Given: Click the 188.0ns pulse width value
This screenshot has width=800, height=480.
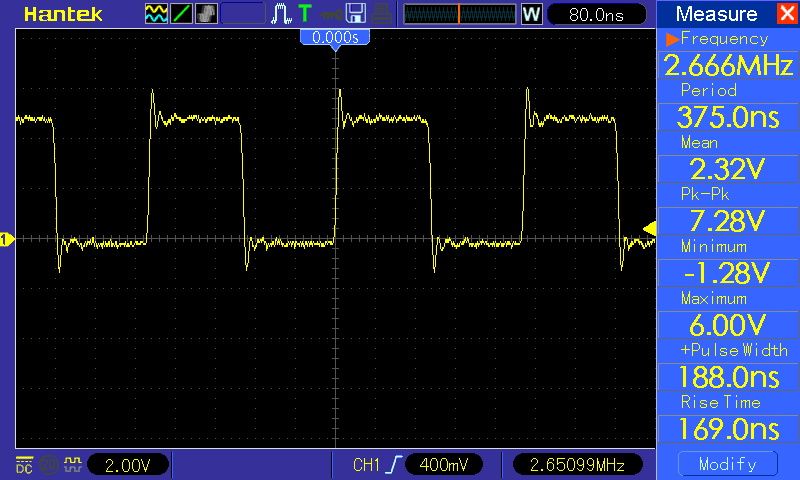Looking at the screenshot, I should pos(728,377).
